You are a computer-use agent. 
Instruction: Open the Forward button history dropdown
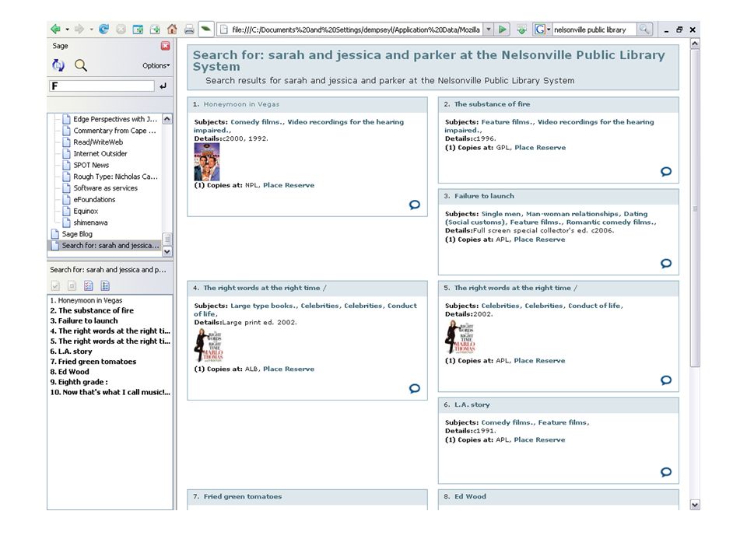coord(91,30)
